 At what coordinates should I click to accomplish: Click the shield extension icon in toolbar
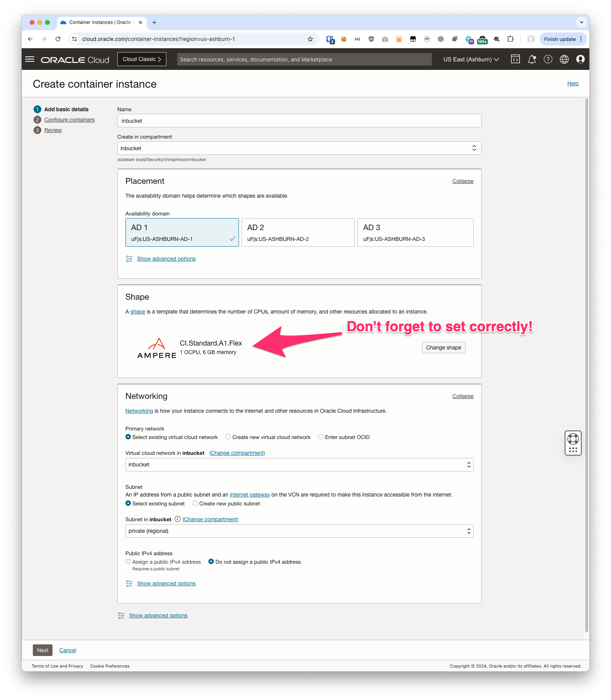371,39
